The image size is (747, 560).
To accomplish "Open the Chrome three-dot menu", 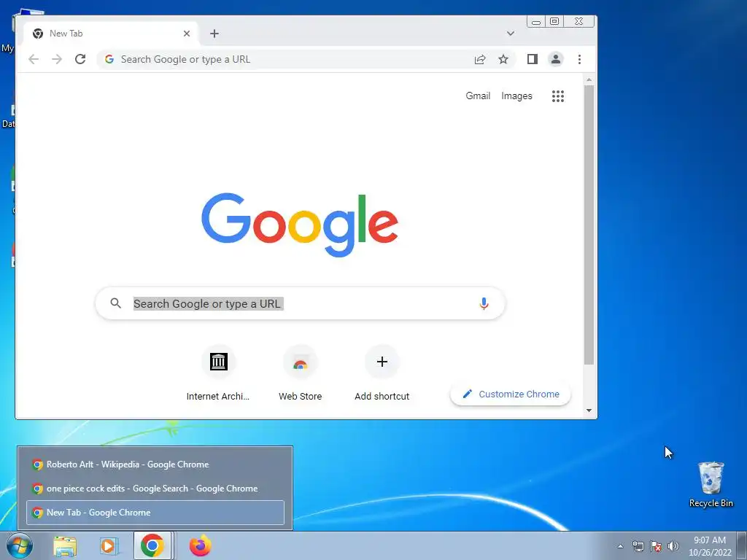I will pyautogui.click(x=579, y=59).
